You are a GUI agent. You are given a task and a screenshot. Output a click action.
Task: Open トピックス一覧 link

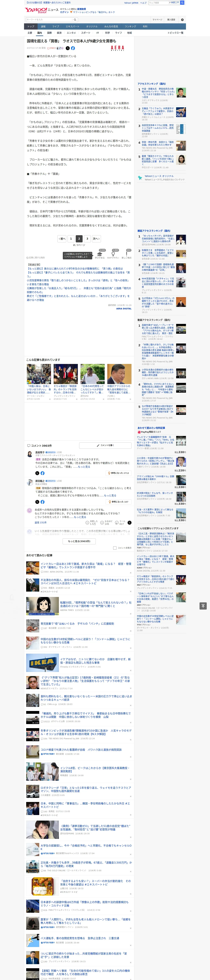point(175,33)
